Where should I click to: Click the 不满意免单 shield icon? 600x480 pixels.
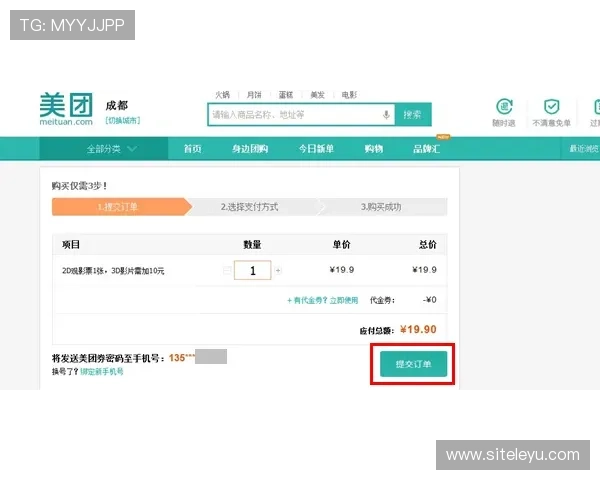coord(551,106)
